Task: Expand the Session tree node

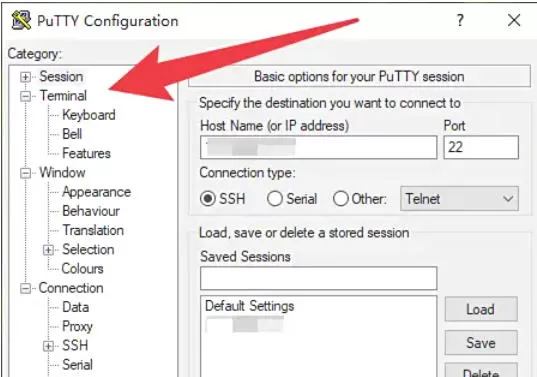Action: point(25,77)
